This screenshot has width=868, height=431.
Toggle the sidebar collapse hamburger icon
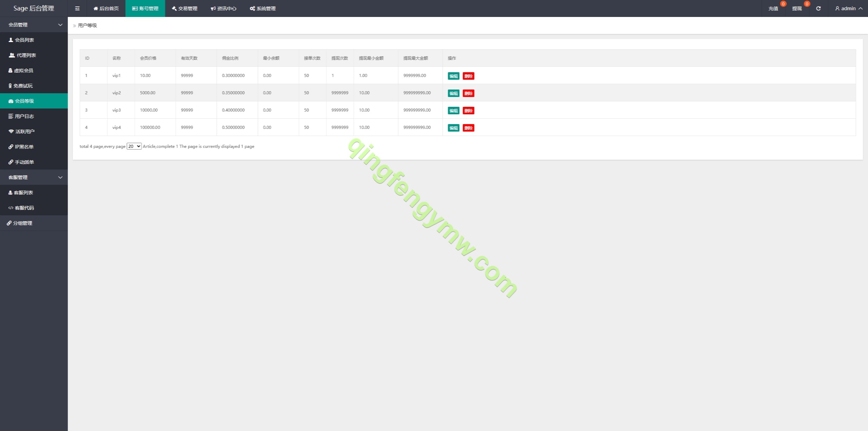pyautogui.click(x=77, y=8)
